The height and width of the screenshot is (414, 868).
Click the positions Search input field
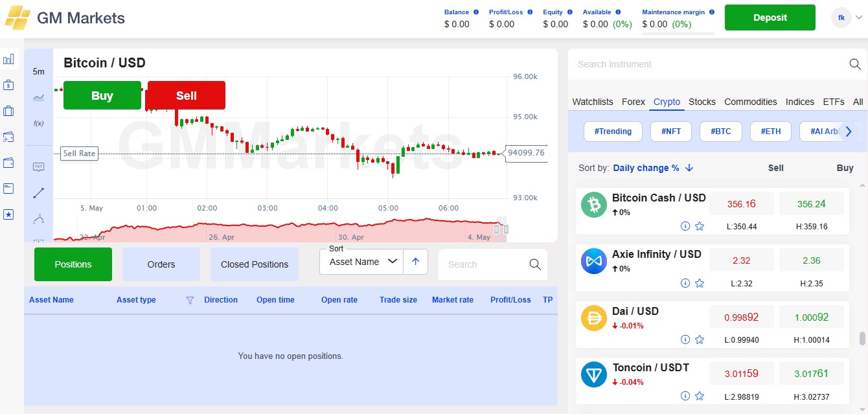(483, 264)
